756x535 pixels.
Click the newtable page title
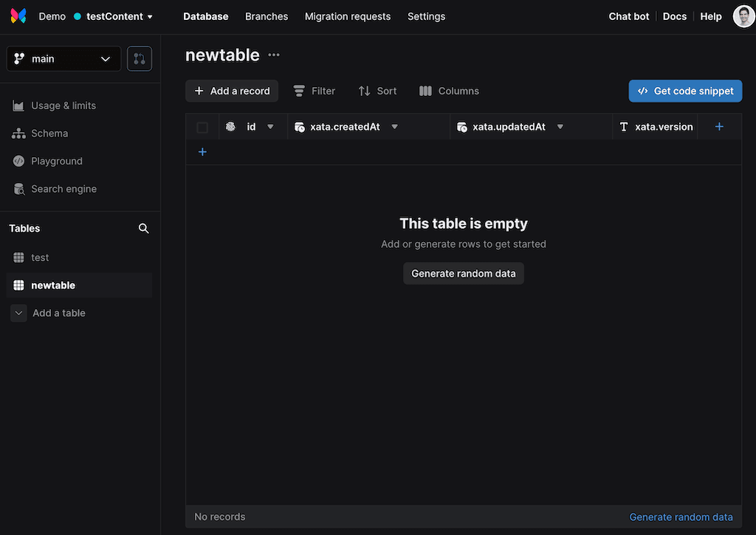(222, 55)
